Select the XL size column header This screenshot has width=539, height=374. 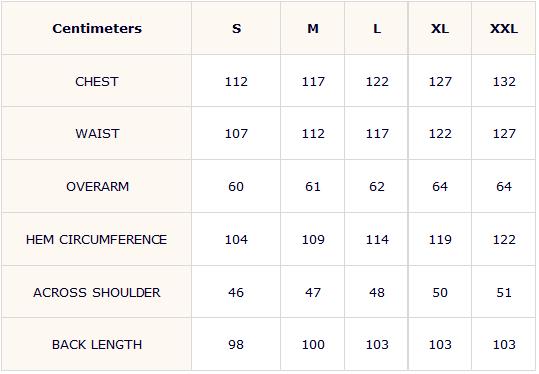click(x=440, y=29)
